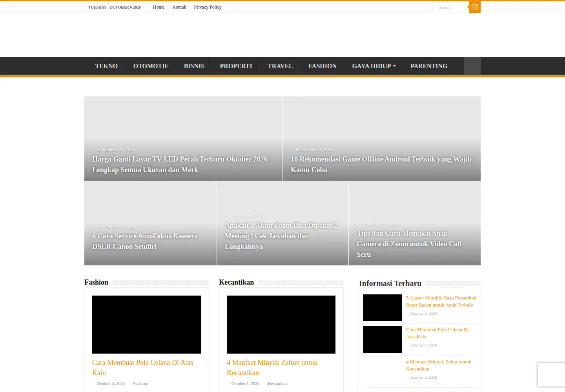Open the Harga Ganti Layar TV LED article

[180, 164]
